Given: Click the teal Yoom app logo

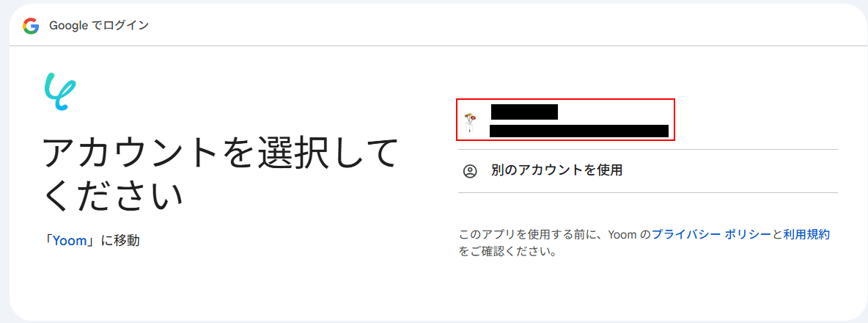Looking at the screenshot, I should pyautogui.click(x=60, y=92).
